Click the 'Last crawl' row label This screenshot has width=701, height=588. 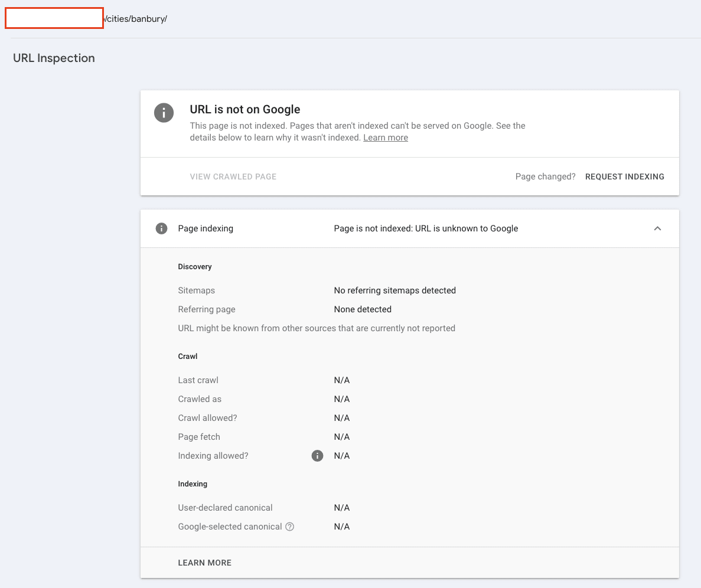click(198, 380)
